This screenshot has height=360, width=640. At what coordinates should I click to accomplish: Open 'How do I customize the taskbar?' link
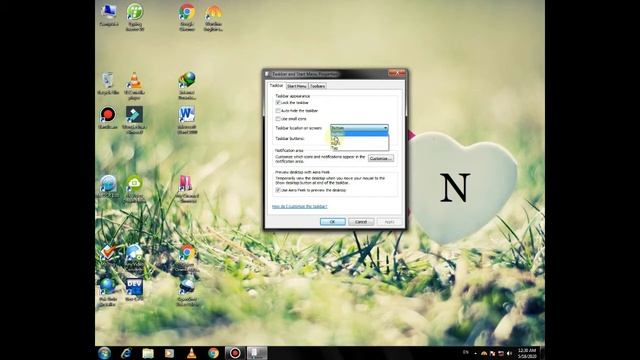[x=300, y=207]
